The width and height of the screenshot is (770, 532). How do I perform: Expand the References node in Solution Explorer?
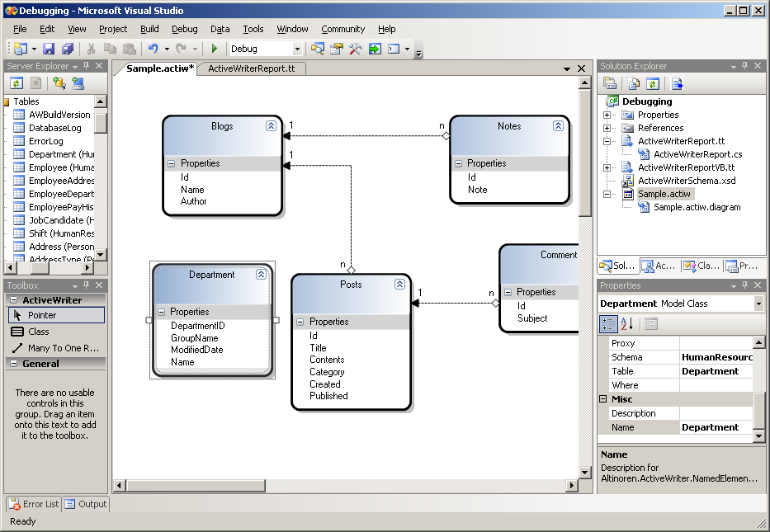click(x=607, y=128)
